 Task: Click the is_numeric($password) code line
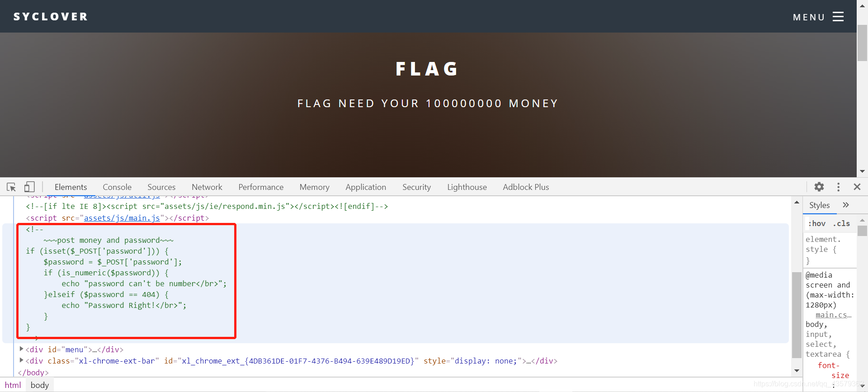106,273
